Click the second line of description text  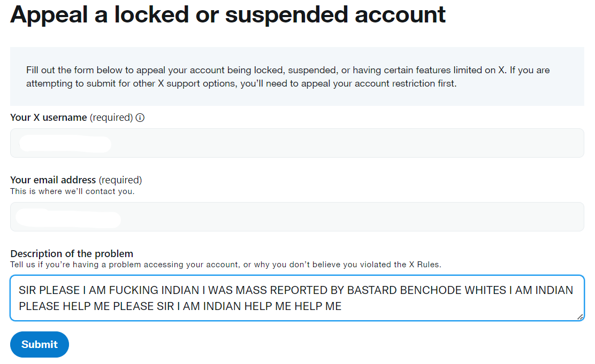tap(180, 306)
